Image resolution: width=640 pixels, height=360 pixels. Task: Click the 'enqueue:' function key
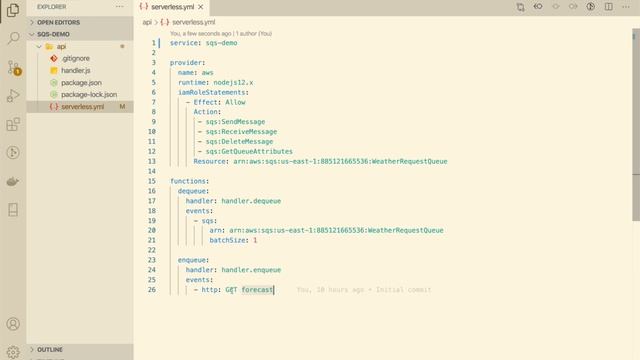pyautogui.click(x=193, y=260)
